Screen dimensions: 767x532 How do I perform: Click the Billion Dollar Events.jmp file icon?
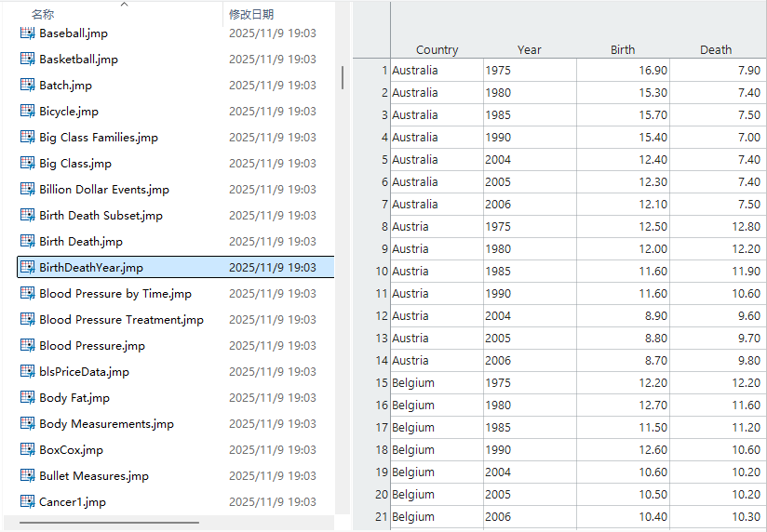point(27,189)
